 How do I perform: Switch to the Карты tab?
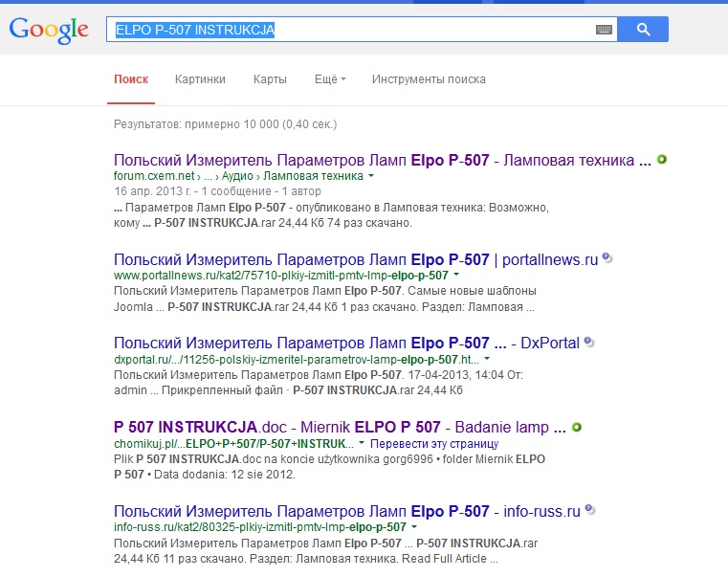click(270, 79)
